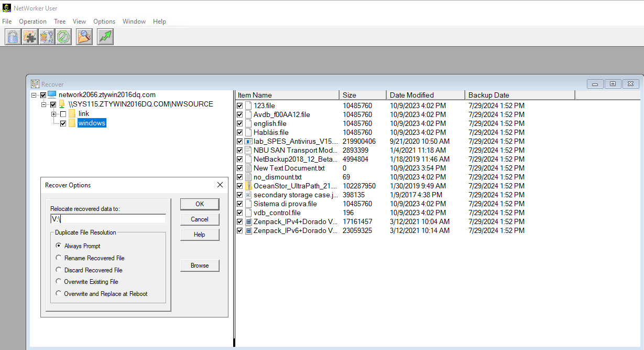Click the green arrow Start toolbar icon

coord(105,37)
